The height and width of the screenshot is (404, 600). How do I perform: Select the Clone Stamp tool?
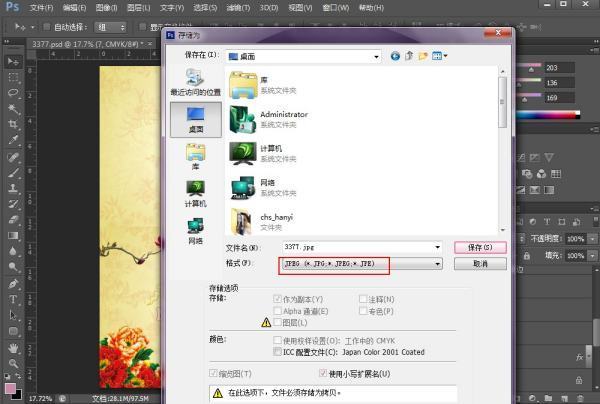[x=13, y=188]
